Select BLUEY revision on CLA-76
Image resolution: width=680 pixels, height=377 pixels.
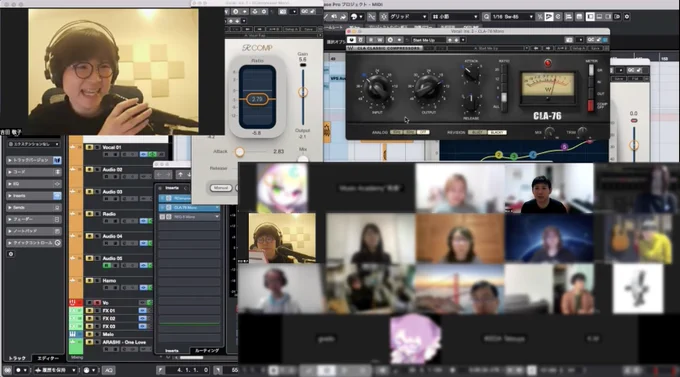(477, 132)
